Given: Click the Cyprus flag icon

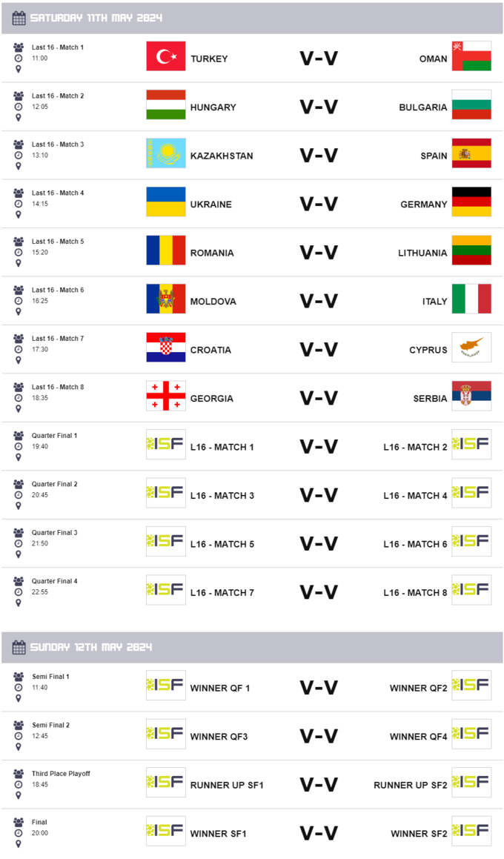Looking at the screenshot, I should click(471, 348).
